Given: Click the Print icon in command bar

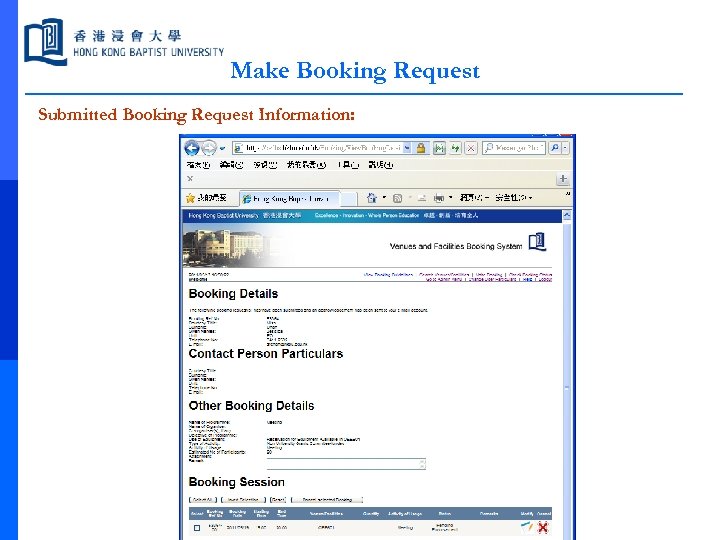Looking at the screenshot, I should [439, 198].
